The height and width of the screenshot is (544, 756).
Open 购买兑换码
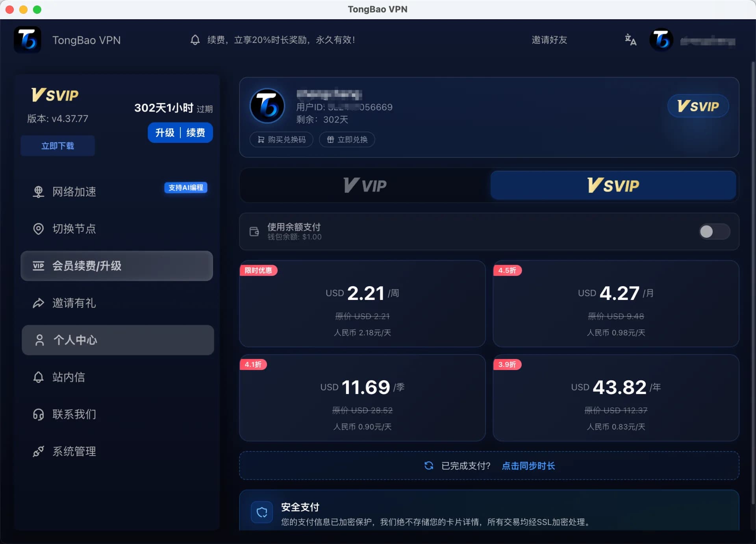point(281,139)
